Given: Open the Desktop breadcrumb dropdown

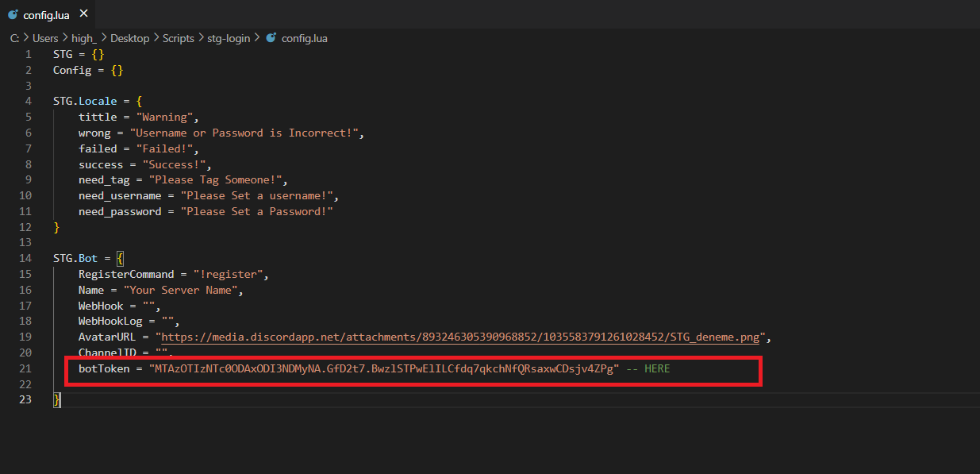Looking at the screenshot, I should pos(129,38).
